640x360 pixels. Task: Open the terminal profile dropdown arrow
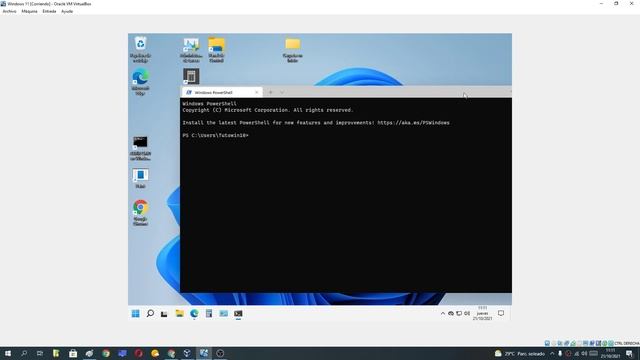pyautogui.click(x=282, y=92)
